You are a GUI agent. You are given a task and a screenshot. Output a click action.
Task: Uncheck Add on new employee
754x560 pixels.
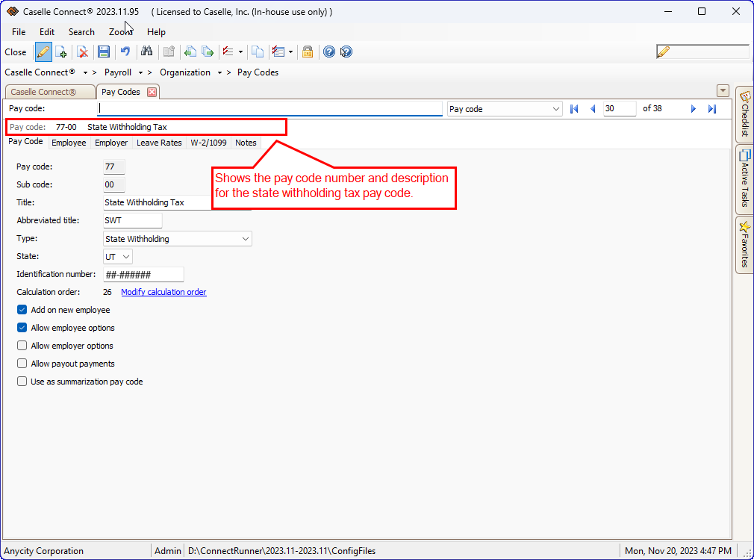point(22,310)
